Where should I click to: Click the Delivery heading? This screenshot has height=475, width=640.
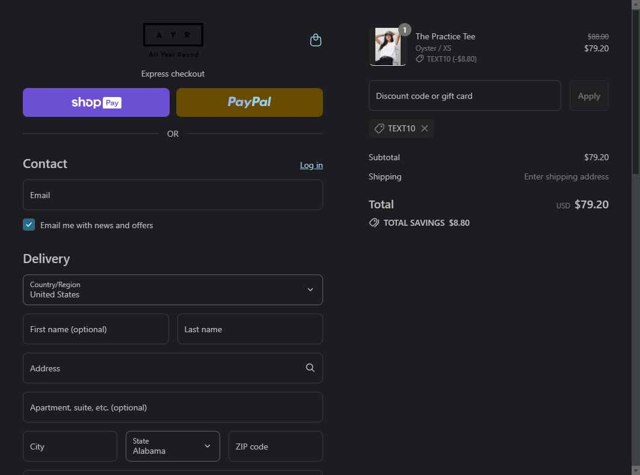pos(46,259)
